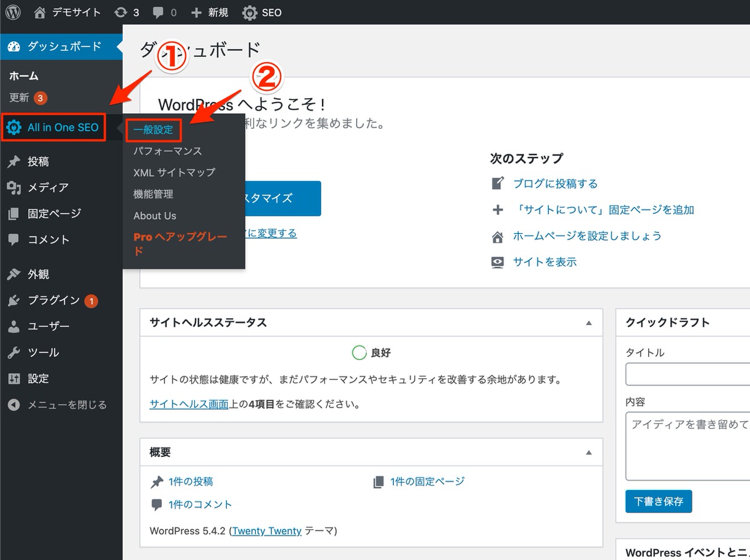Click the ツール wrench icon

point(14,352)
